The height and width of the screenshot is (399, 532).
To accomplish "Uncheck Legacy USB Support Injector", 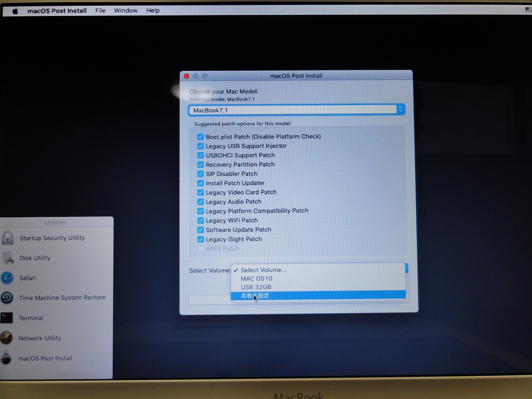I will (200, 146).
